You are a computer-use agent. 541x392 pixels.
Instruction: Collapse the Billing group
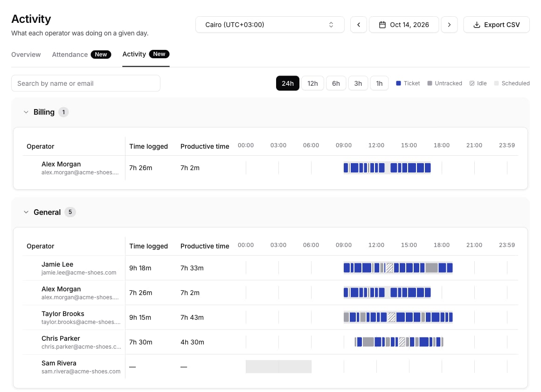(26, 112)
